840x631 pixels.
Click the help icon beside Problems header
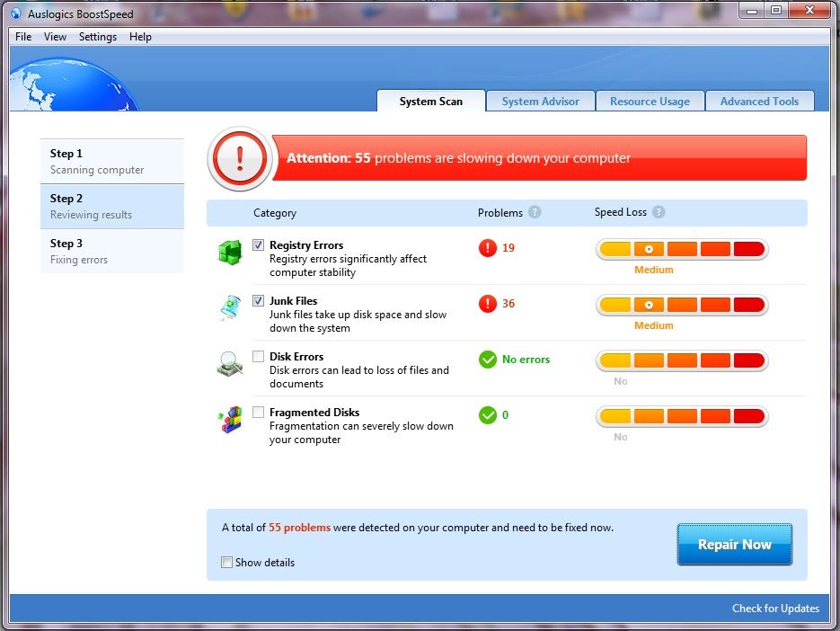tap(535, 213)
